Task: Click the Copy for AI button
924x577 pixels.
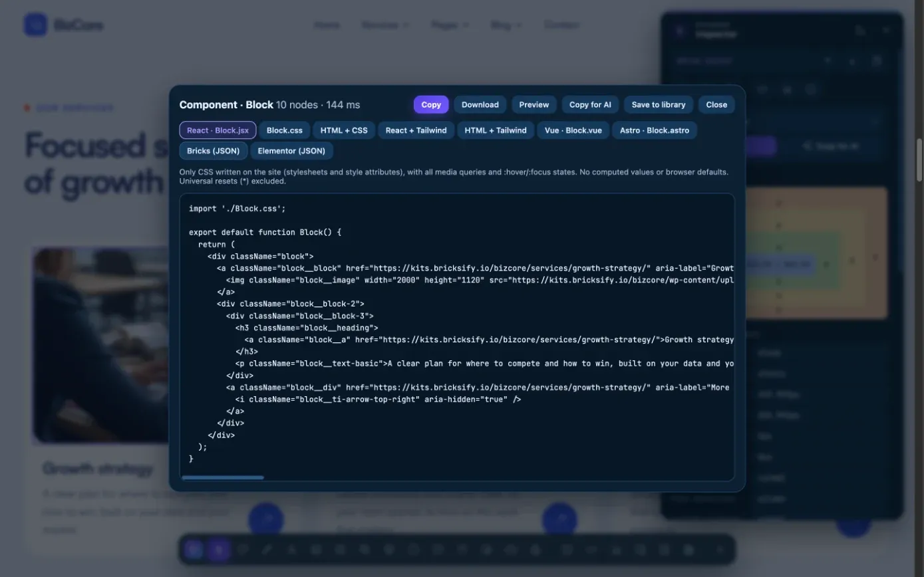Action: 590,104
